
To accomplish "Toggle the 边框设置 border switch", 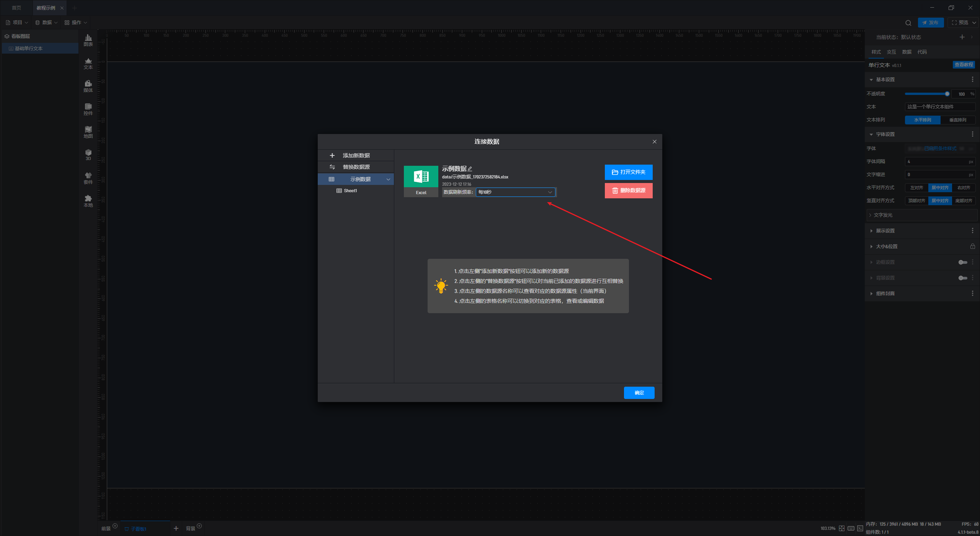I will (x=962, y=262).
